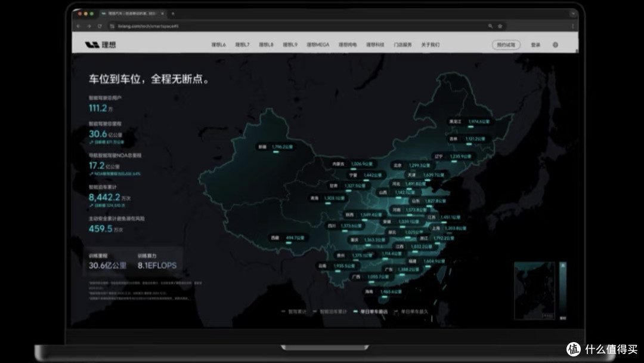Open the 门店服务 nav menu item
644x363 pixels.
[x=402, y=44]
